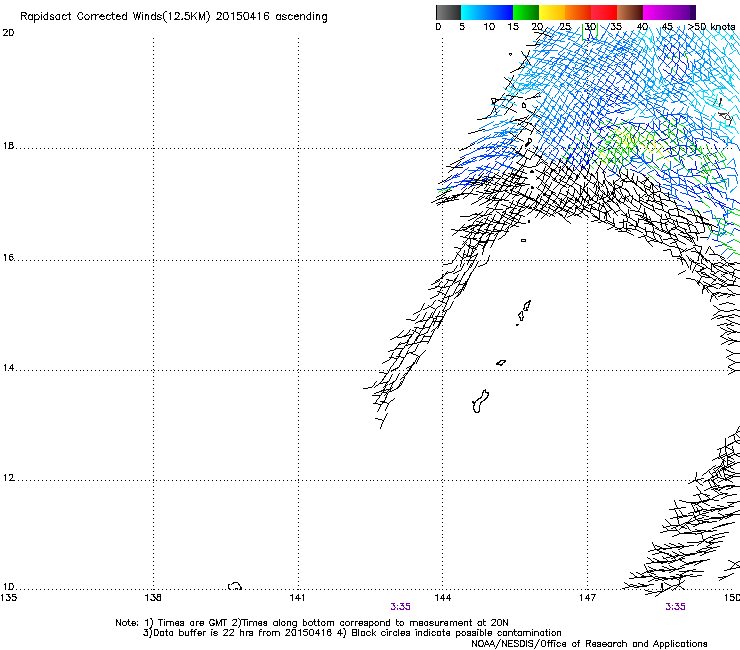Screen dimensions: 740x650
Task: Click the purple 3:35 time near longitude 143
Action: pos(400,607)
